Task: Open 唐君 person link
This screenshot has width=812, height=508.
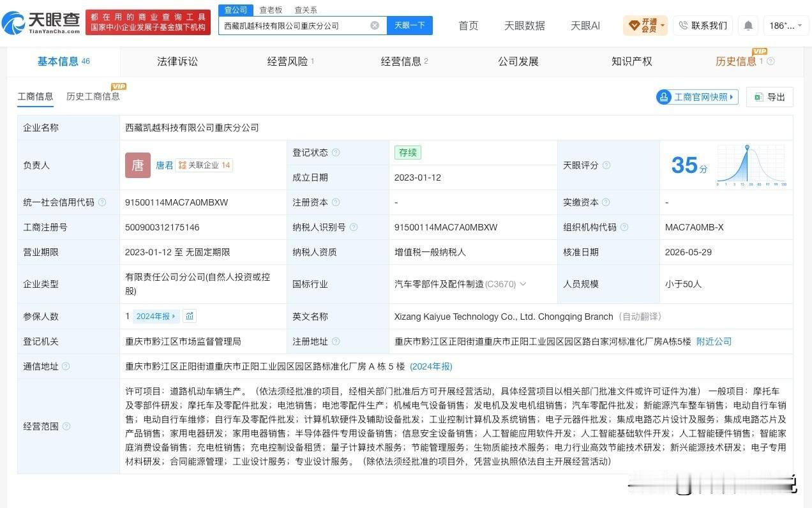Action: click(164, 165)
